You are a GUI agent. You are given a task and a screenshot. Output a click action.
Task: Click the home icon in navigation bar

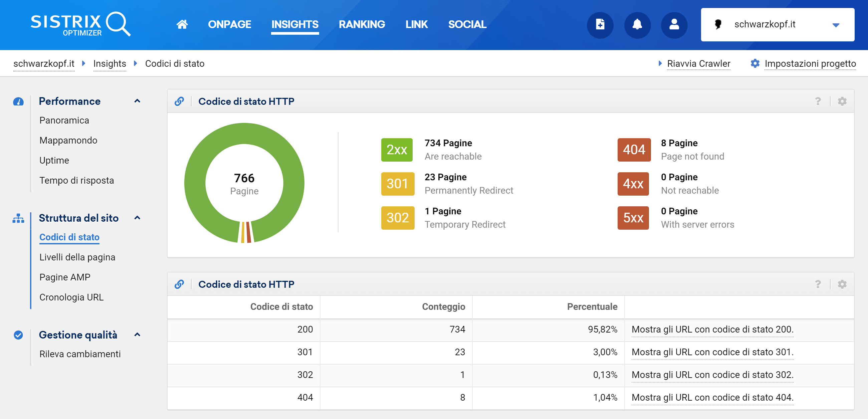click(182, 24)
